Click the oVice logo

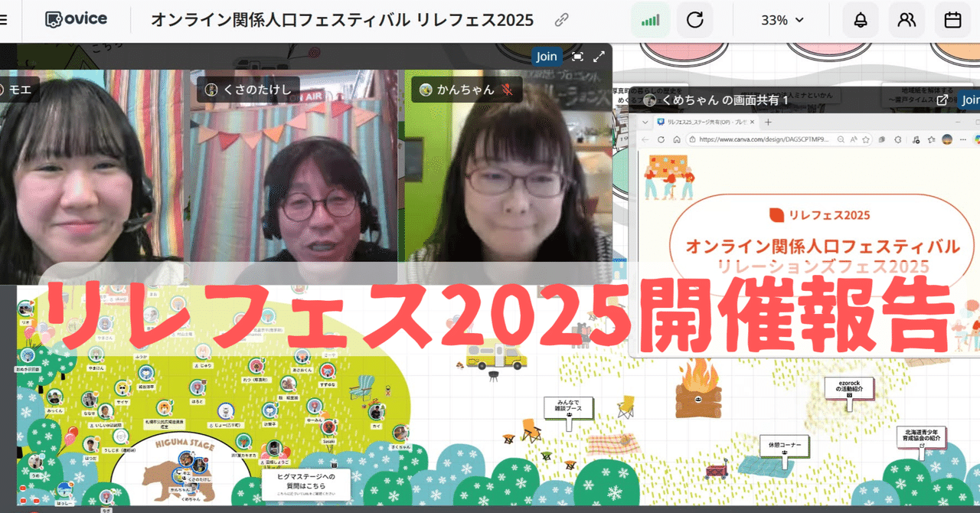point(74,19)
